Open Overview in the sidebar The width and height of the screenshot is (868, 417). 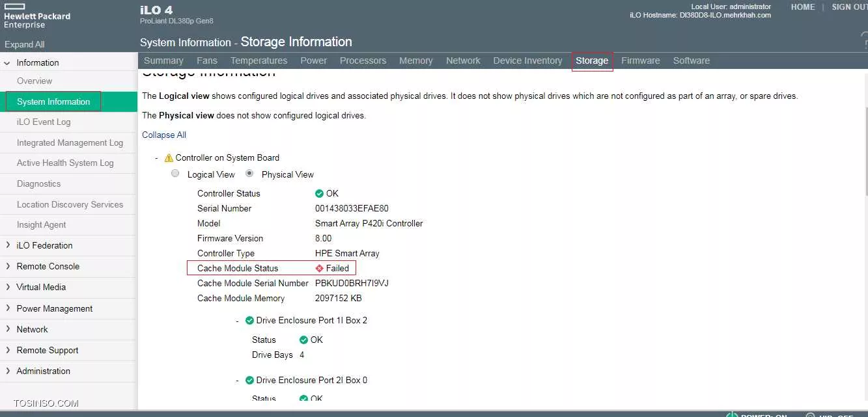click(35, 81)
